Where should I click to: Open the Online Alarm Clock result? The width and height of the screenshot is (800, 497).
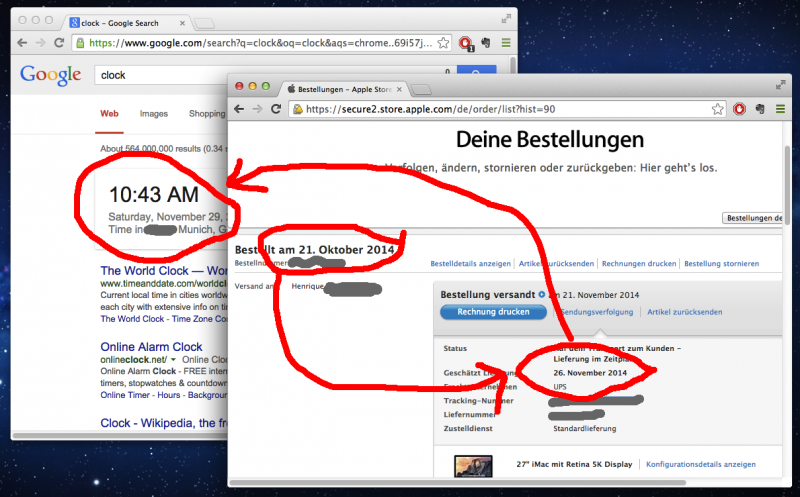tap(151, 347)
